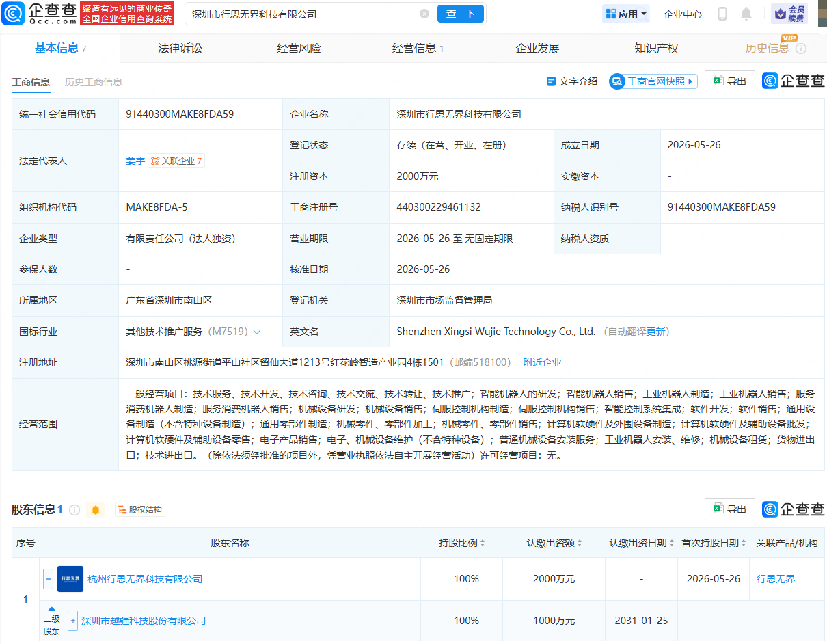Switch to 经营信息 tab

[x=418, y=48]
